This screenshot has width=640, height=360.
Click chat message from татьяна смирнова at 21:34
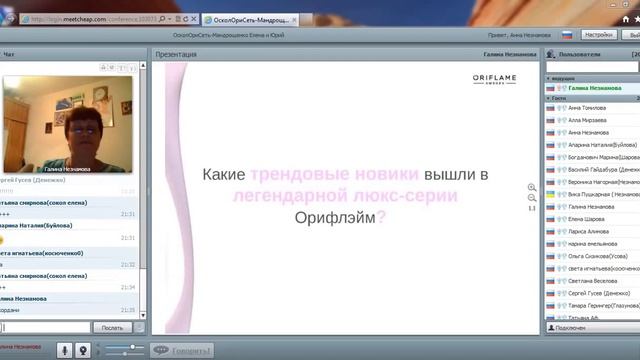(69, 282)
